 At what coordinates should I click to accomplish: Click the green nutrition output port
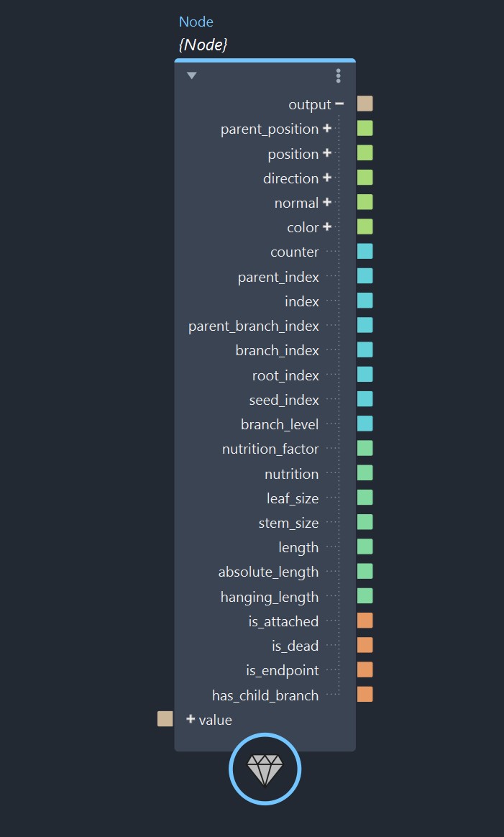coord(365,473)
